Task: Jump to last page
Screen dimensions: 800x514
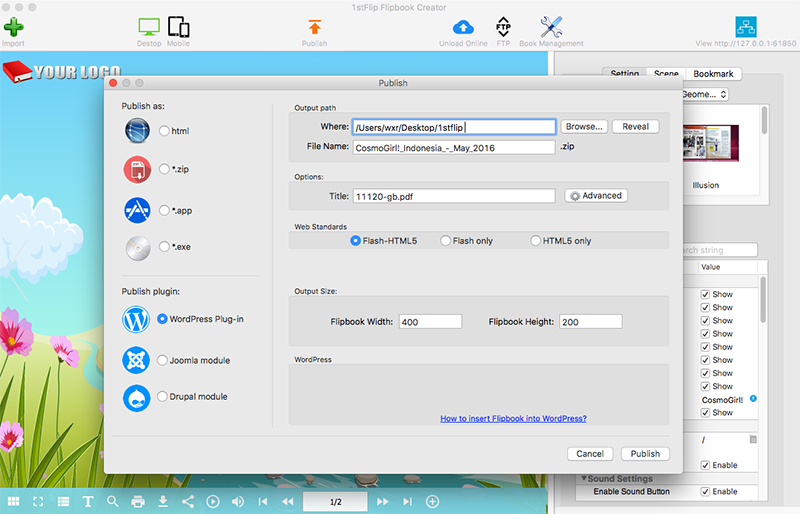Action: click(x=407, y=502)
